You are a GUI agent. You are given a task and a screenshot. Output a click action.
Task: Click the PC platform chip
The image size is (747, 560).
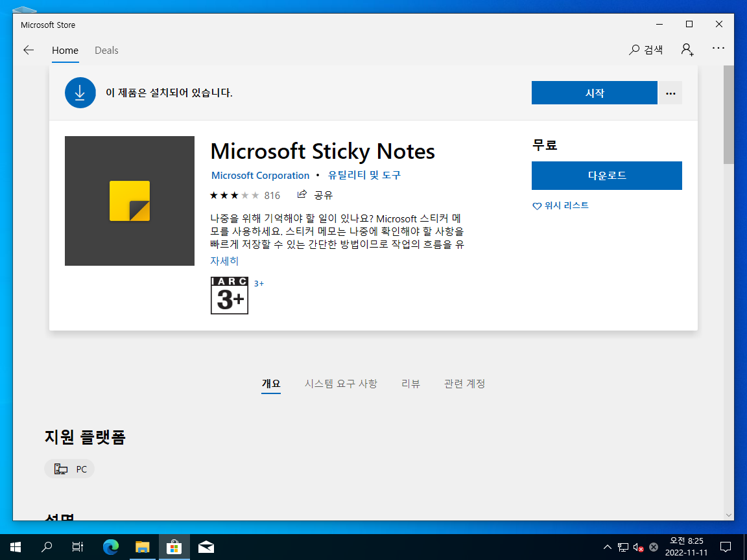(69, 469)
